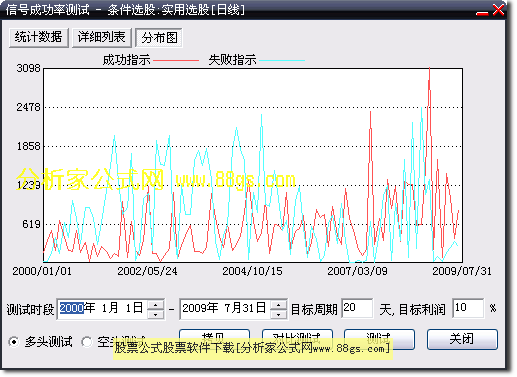Run the 测试 button
Image resolution: width=517 pixels, height=377 pixels.
coord(379,334)
